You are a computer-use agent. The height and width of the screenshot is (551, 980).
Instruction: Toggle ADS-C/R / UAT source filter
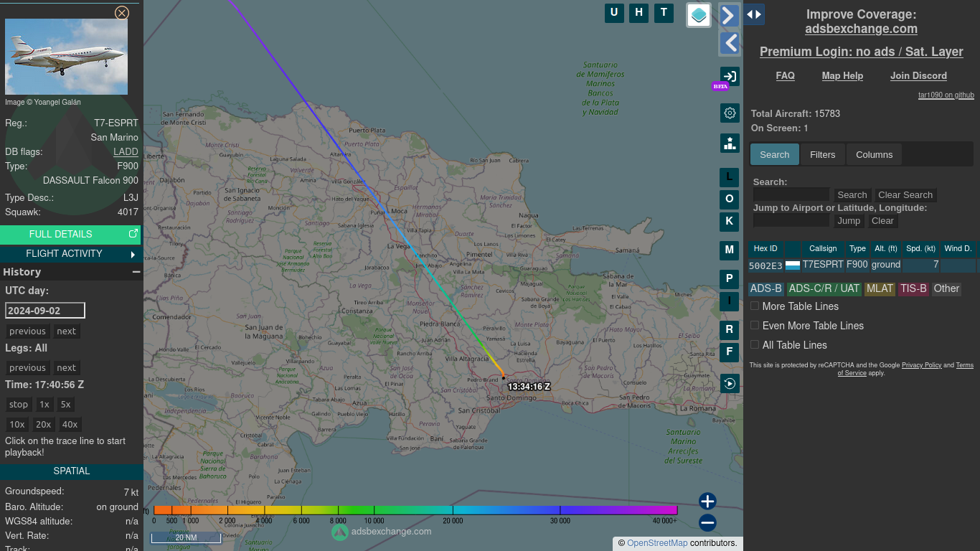(824, 288)
